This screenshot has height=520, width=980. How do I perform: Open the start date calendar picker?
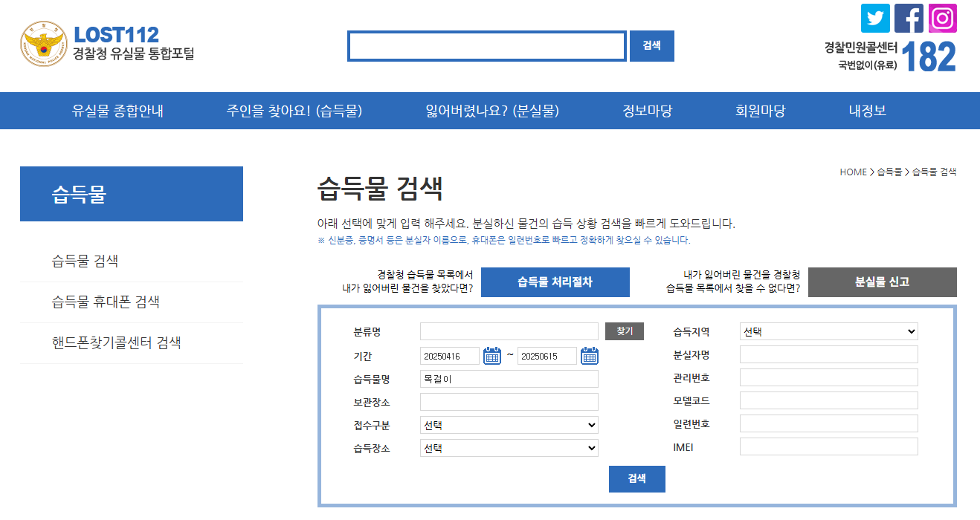click(492, 356)
